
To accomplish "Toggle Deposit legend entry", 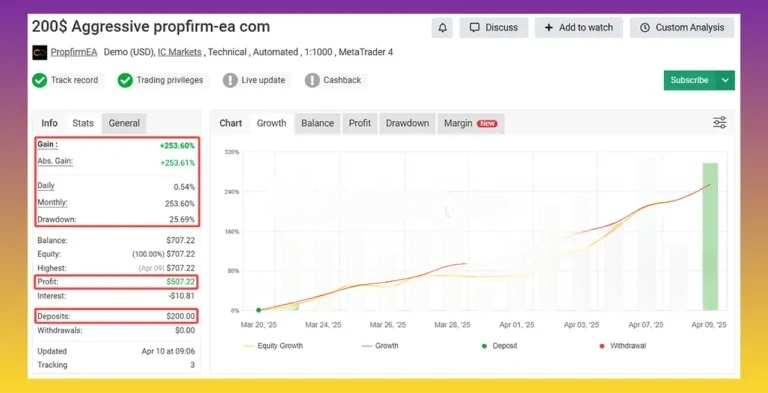I will tap(499, 346).
